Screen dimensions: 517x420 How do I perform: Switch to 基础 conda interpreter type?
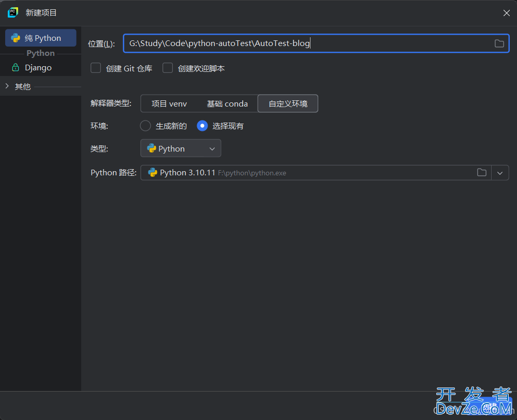coord(227,103)
